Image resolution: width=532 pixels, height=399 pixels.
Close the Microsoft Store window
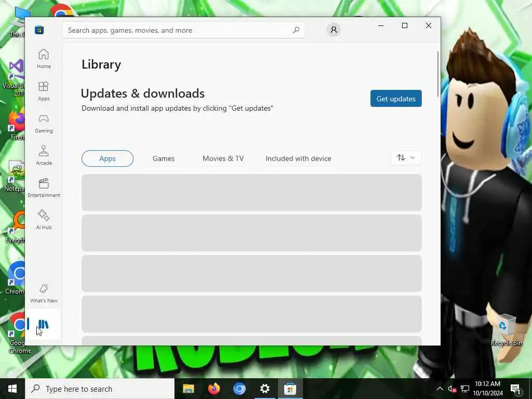coord(429,25)
